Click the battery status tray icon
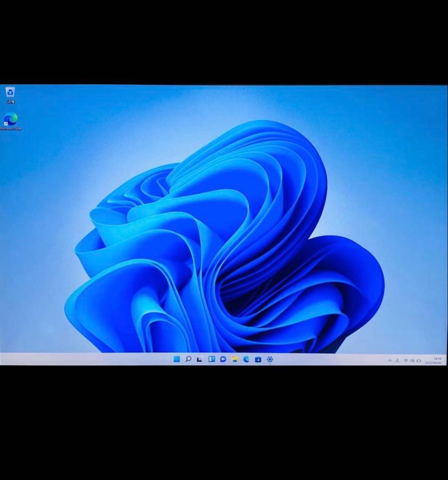 pyautogui.click(x=419, y=360)
